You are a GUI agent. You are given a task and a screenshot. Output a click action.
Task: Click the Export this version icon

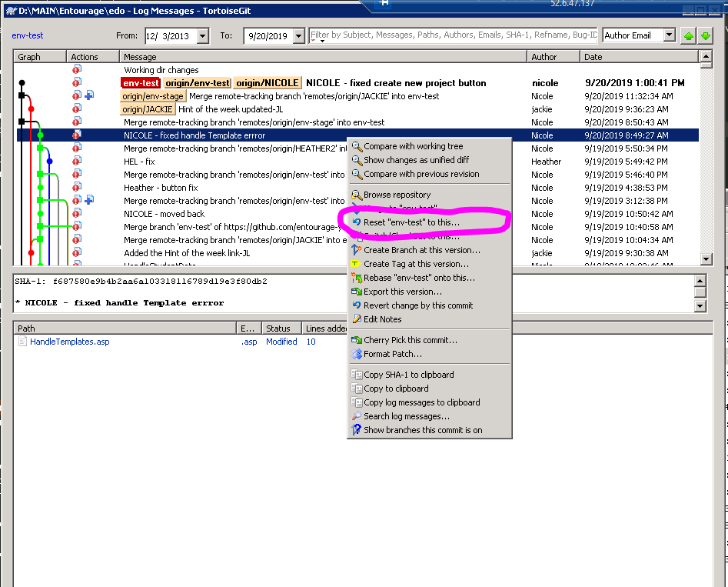357,292
